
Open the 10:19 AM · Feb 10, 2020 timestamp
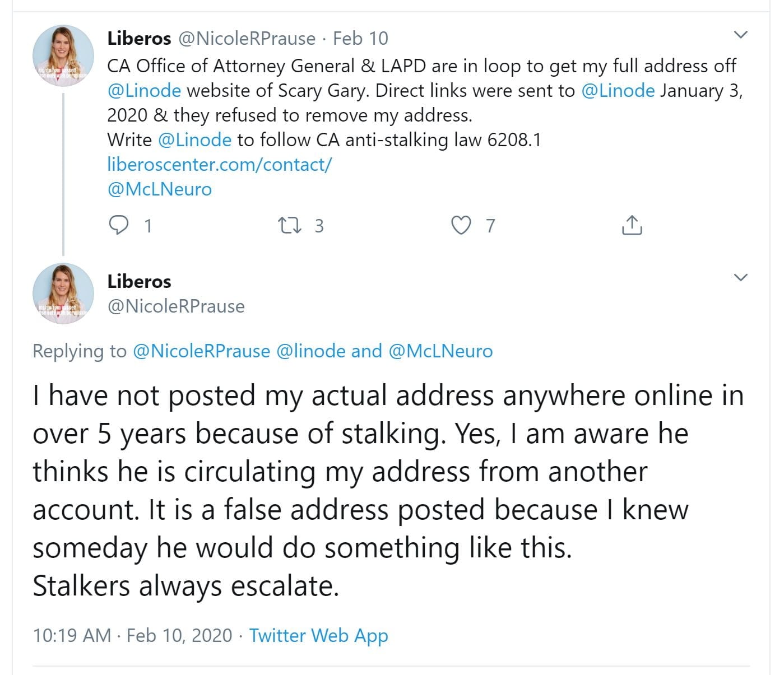pos(132,635)
